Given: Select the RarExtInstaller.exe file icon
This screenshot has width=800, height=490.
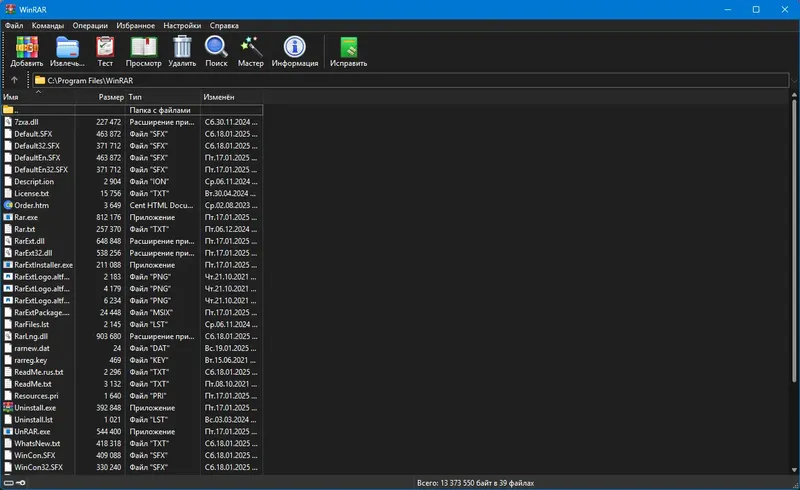Looking at the screenshot, I should coord(8,265).
